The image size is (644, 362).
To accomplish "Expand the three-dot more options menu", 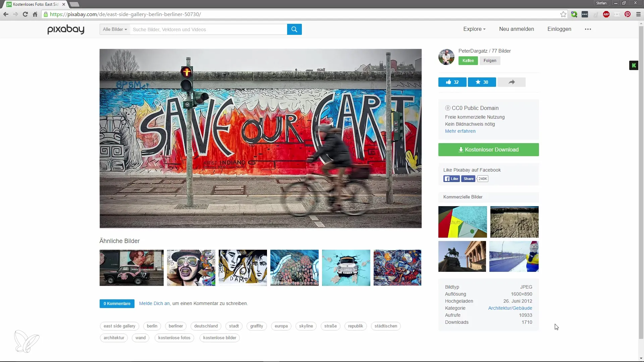I will [588, 29].
